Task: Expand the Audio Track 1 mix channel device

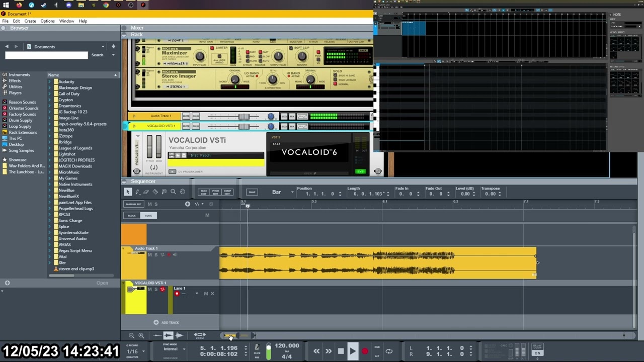Action: pyautogui.click(x=134, y=116)
